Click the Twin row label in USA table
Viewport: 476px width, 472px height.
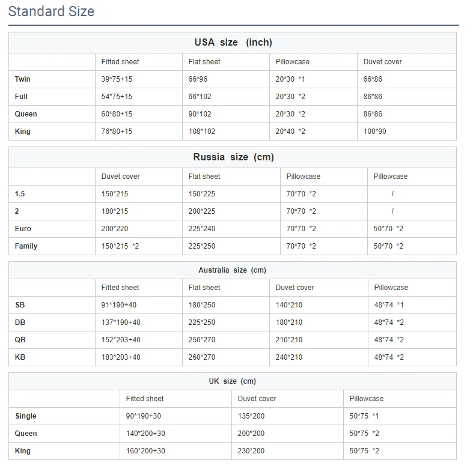pos(23,79)
